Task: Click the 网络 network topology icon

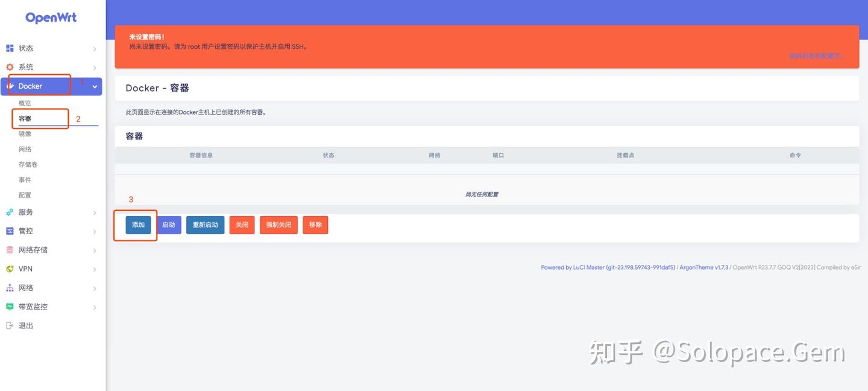Action: [x=9, y=287]
